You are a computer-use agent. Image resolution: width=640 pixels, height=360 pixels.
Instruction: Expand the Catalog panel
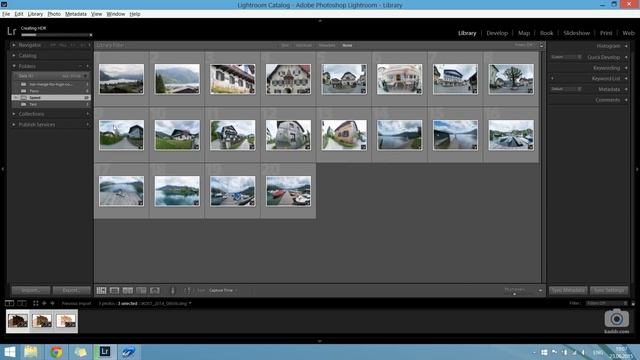point(14,56)
